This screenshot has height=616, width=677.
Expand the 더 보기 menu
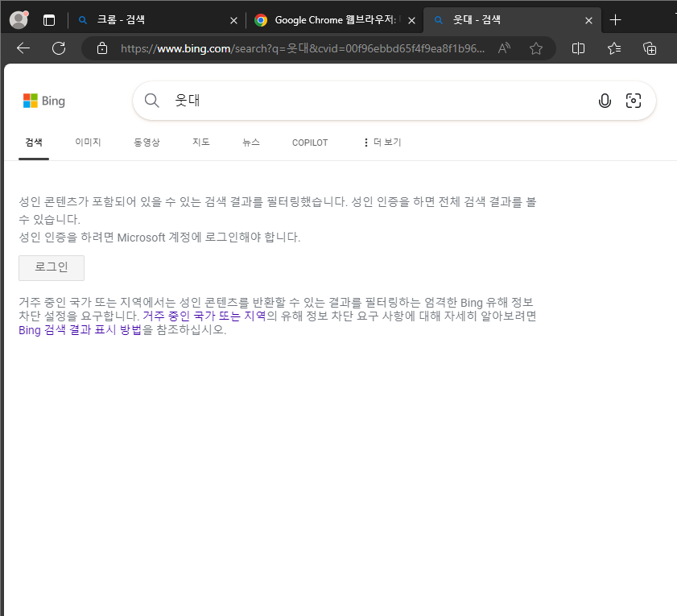point(382,143)
